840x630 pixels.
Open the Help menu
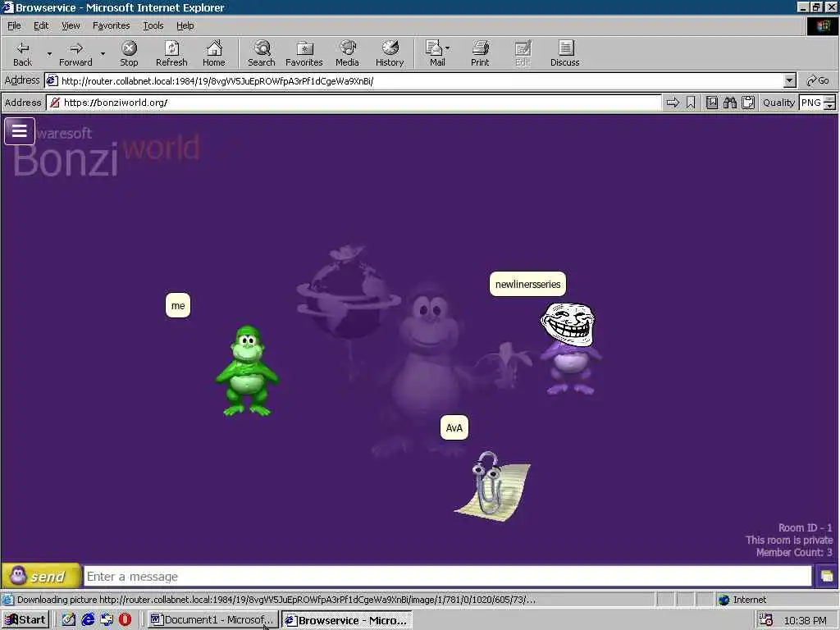[185, 25]
